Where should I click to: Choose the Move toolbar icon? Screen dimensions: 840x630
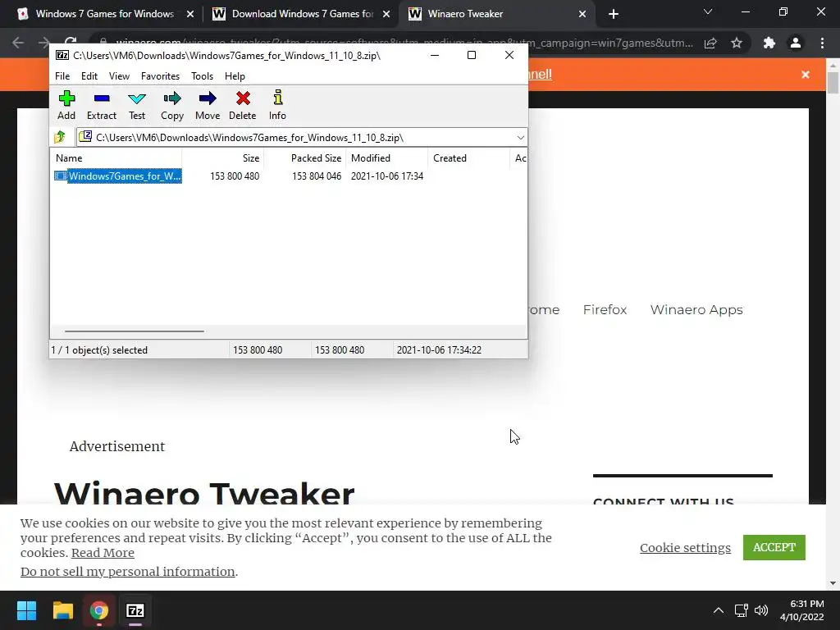pos(208,105)
